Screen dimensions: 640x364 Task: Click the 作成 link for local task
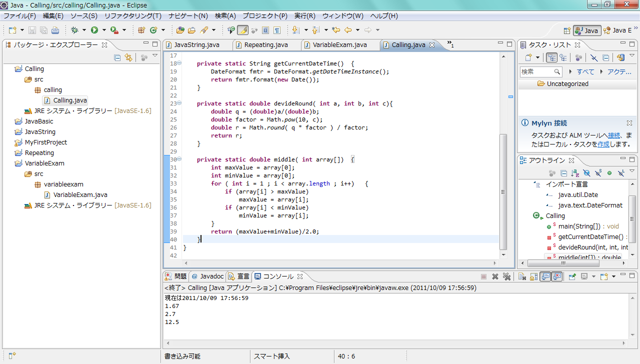point(603,144)
